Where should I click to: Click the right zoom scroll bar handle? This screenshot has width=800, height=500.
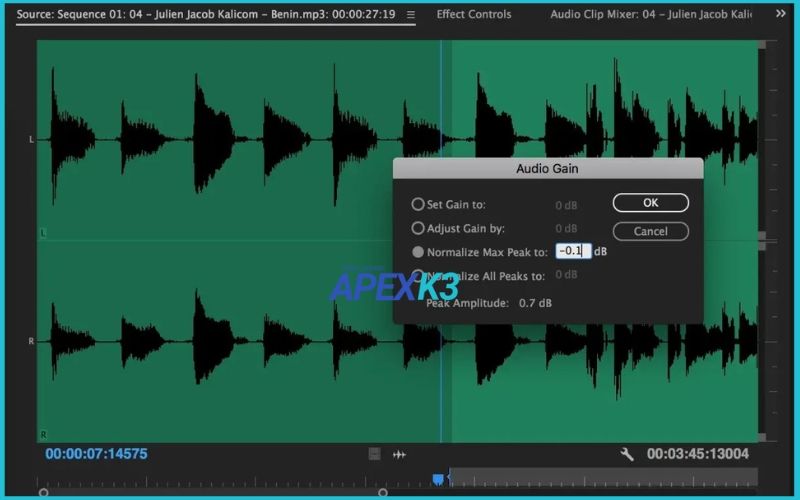click(383, 492)
